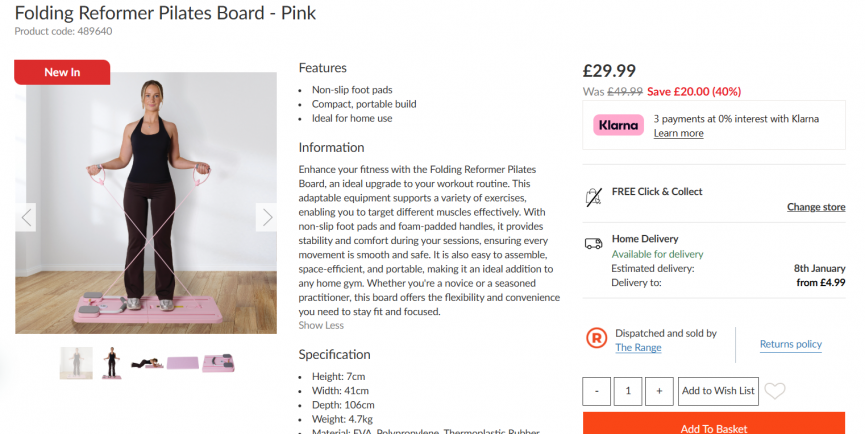Click the Home Delivery truck icon

594,242
